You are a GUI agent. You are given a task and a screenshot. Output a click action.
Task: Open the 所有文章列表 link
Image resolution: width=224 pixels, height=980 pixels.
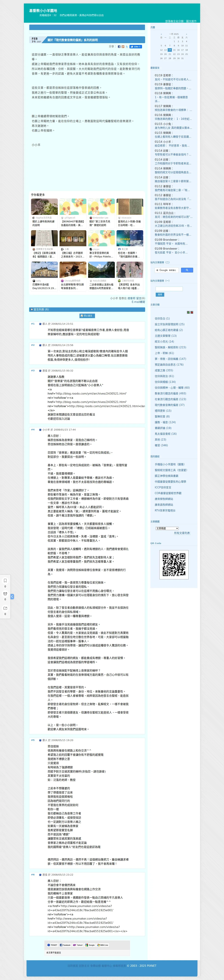[182, 533]
